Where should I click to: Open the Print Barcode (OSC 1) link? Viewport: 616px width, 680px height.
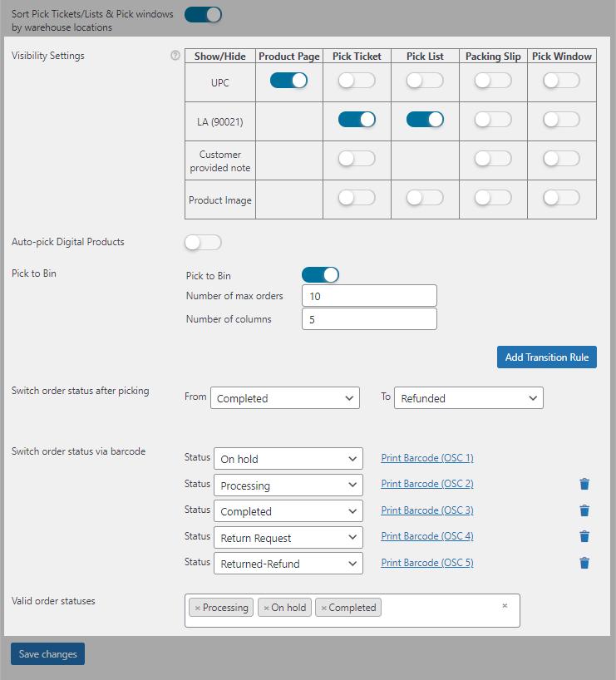click(426, 458)
